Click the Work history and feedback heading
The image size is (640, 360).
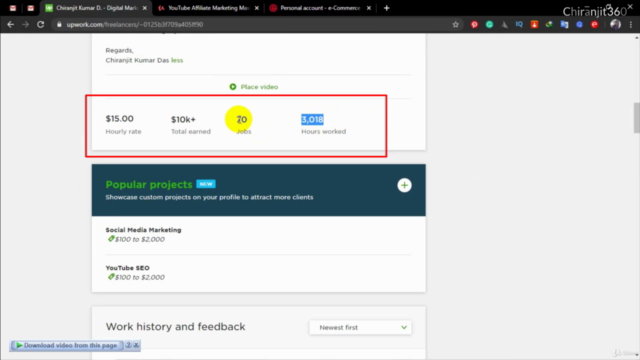pyautogui.click(x=176, y=327)
